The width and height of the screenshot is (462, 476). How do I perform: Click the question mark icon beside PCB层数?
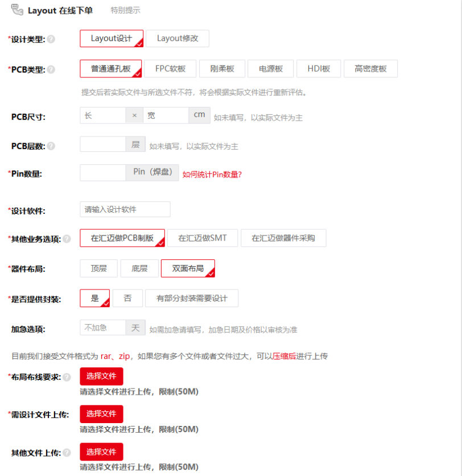(x=51, y=146)
